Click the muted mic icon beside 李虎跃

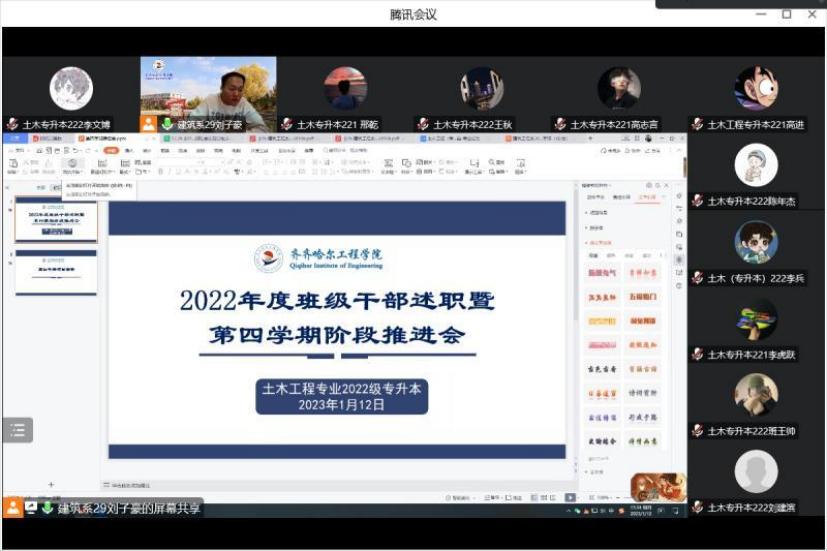coord(697,355)
